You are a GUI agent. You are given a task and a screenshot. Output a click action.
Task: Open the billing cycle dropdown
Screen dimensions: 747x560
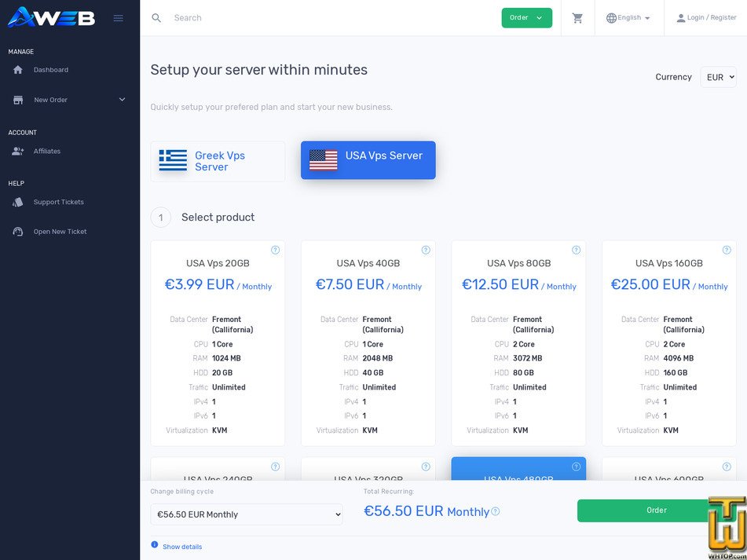coord(247,514)
